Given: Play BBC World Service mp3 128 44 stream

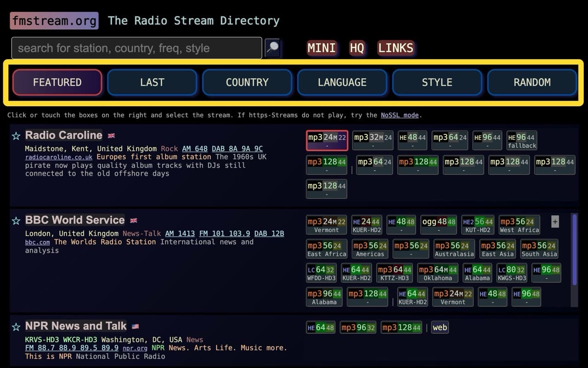Looking at the screenshot, I should (x=367, y=297).
